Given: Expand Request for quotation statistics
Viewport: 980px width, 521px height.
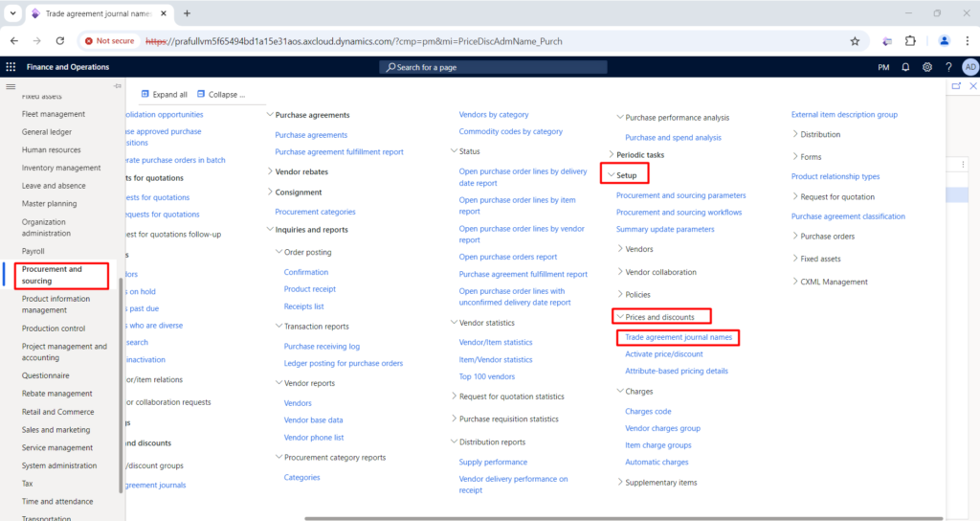Looking at the screenshot, I should coord(454,396).
